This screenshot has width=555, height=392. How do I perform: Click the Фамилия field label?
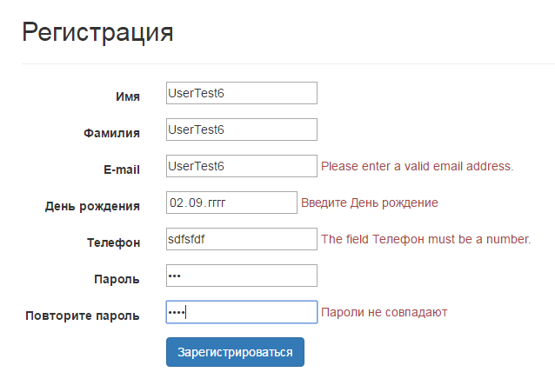click(x=112, y=133)
